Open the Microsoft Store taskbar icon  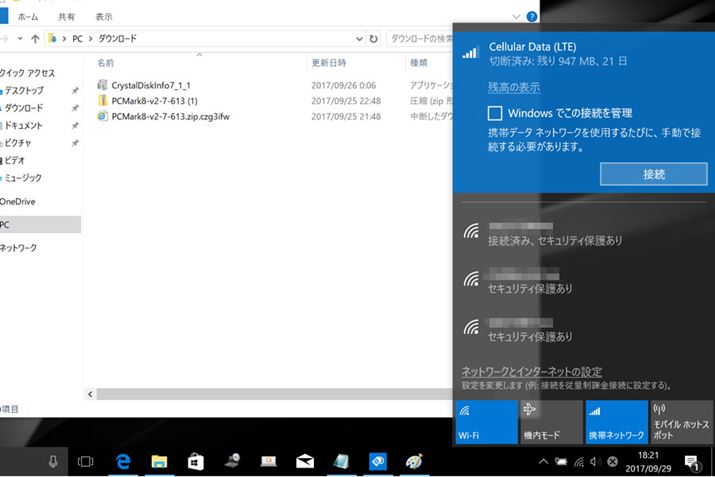coord(196,461)
